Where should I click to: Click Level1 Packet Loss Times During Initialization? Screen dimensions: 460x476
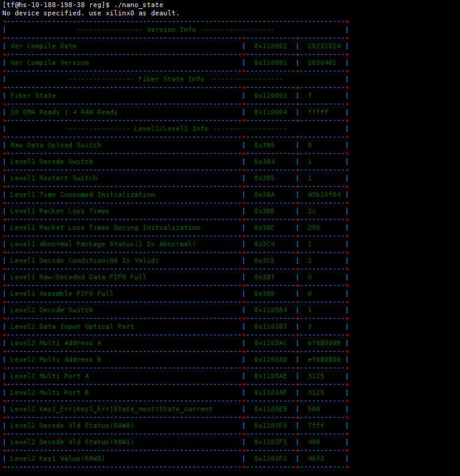(x=105, y=227)
